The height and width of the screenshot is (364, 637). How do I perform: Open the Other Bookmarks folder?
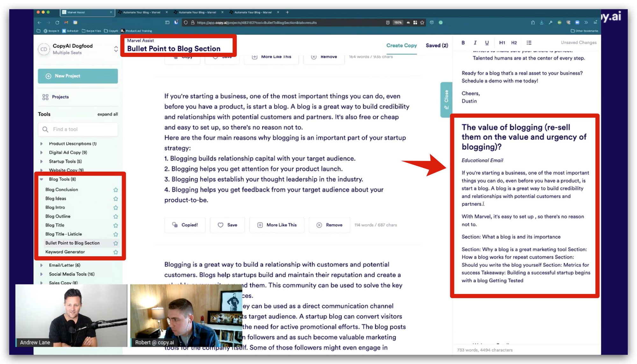[584, 31]
